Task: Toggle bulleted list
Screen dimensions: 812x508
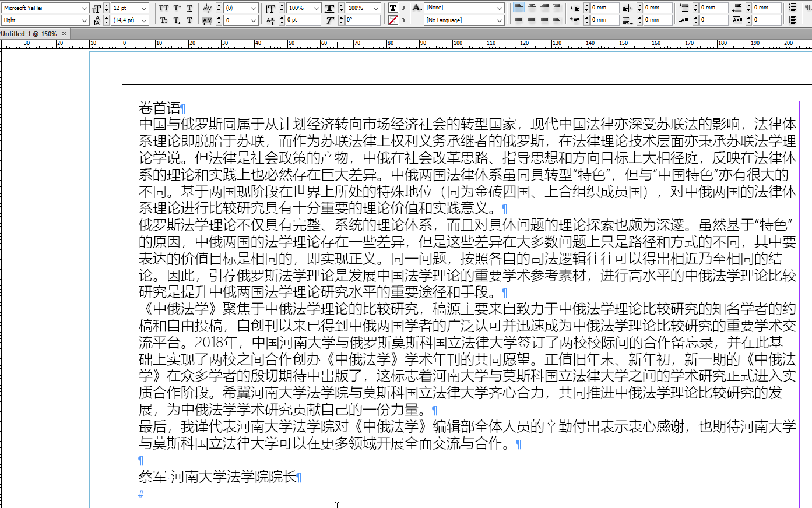Action: (793, 8)
